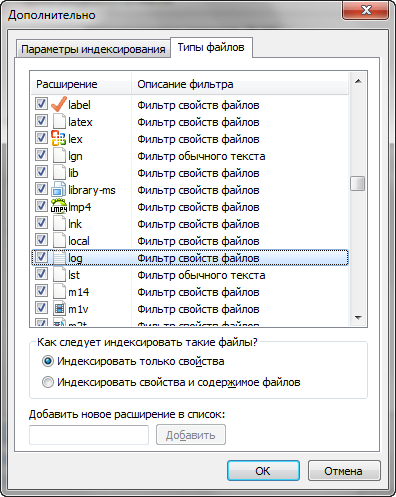
Task: Click the 'Отмена' button
Action: 344,471
